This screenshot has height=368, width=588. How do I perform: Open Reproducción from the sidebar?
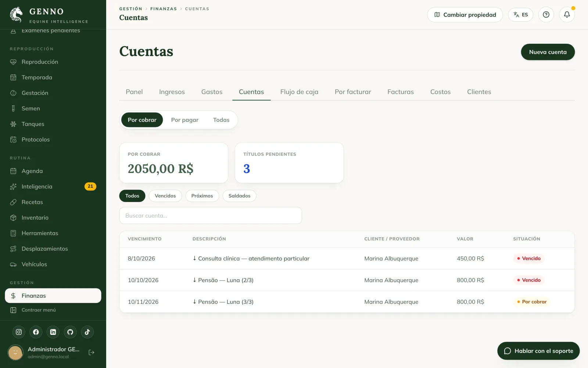[x=53, y=62]
